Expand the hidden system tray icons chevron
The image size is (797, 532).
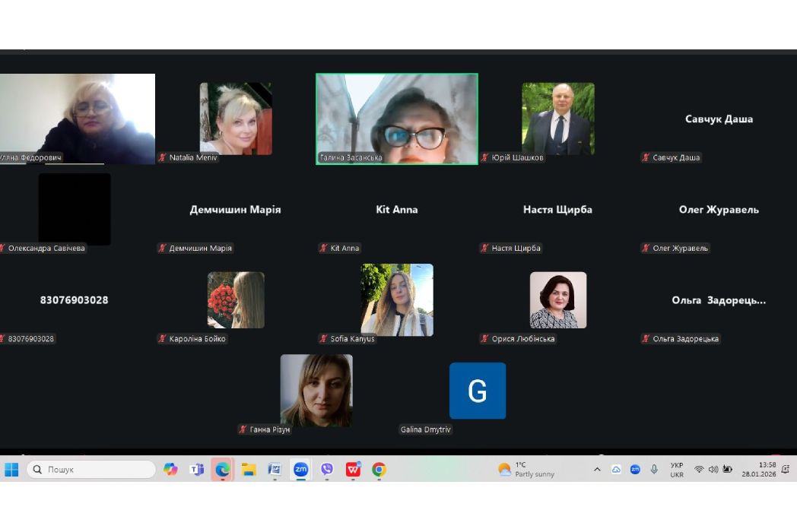pos(597,470)
